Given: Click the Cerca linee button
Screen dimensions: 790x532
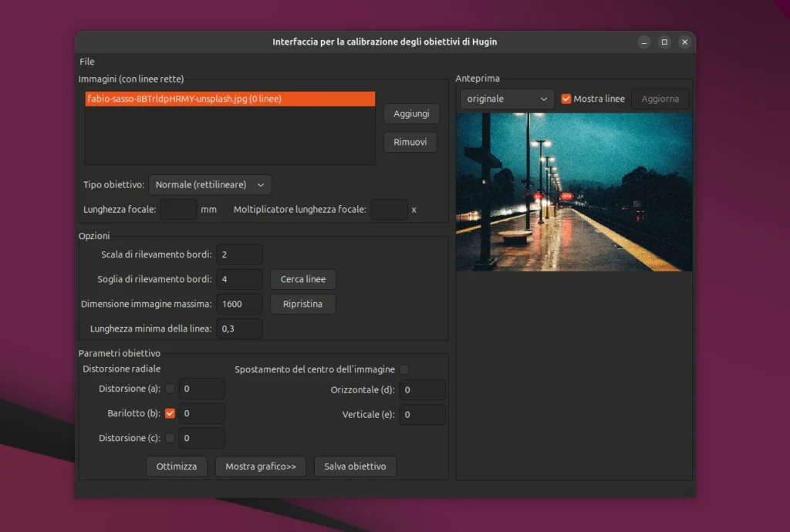Looking at the screenshot, I should pos(302,279).
